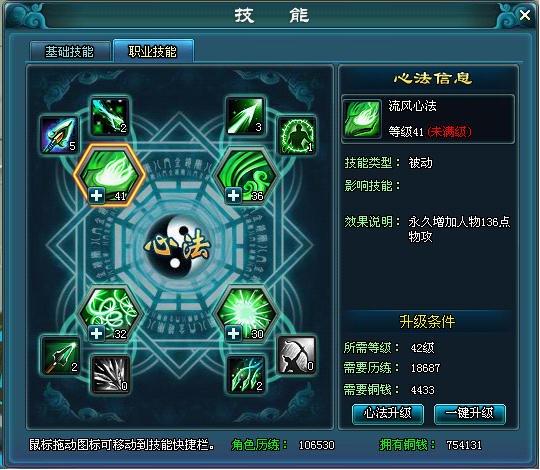This screenshot has width=540, height=470.
Task: Click the 流风心法 thumbnail in info panel
Action: pyautogui.click(x=362, y=119)
